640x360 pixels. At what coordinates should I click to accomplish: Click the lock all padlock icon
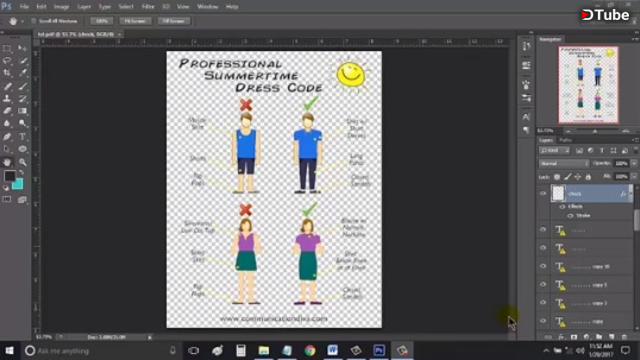tap(588, 177)
